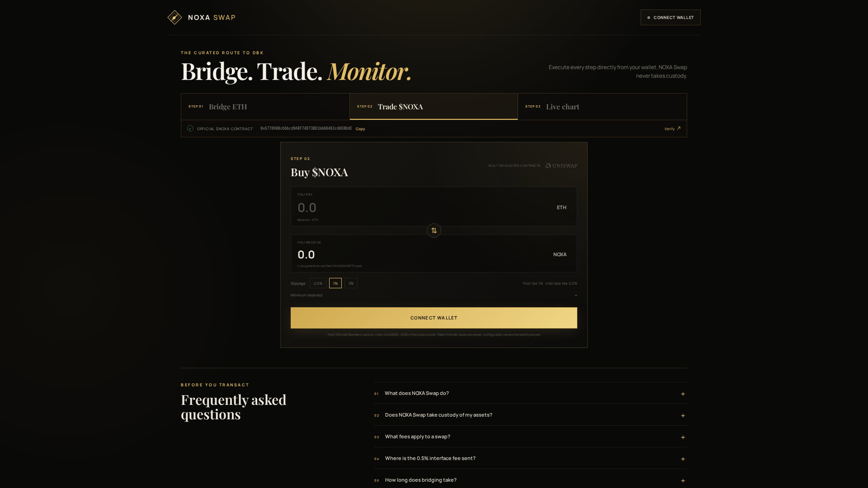
Task: Copy the official NOXA contract address
Action: pos(360,129)
